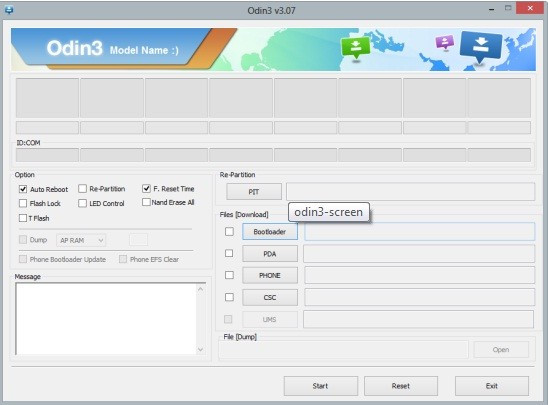Click the CSC file button
548x405 pixels.
pyautogui.click(x=270, y=297)
